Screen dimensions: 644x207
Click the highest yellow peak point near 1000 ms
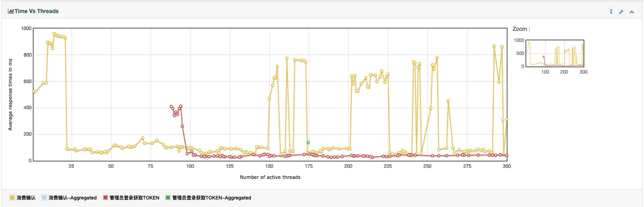click(x=54, y=34)
